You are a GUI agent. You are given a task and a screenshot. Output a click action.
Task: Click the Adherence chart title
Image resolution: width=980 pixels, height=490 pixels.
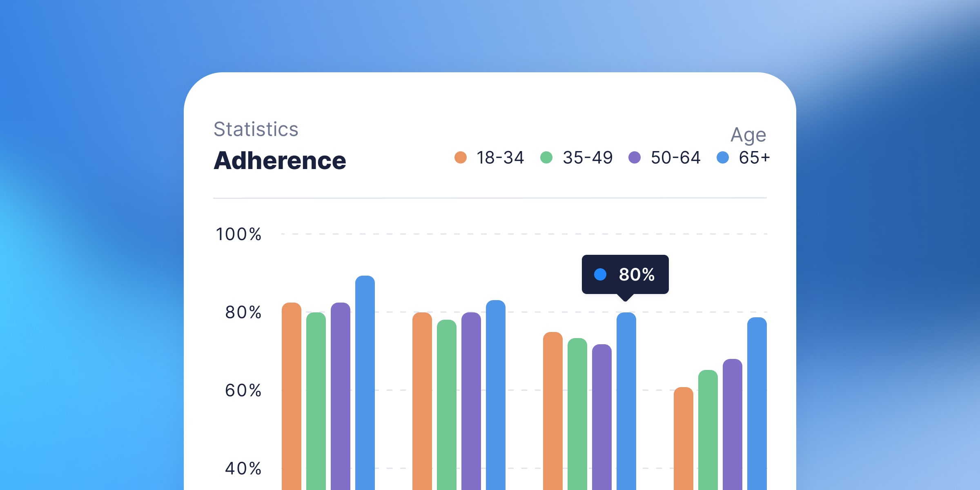(280, 160)
